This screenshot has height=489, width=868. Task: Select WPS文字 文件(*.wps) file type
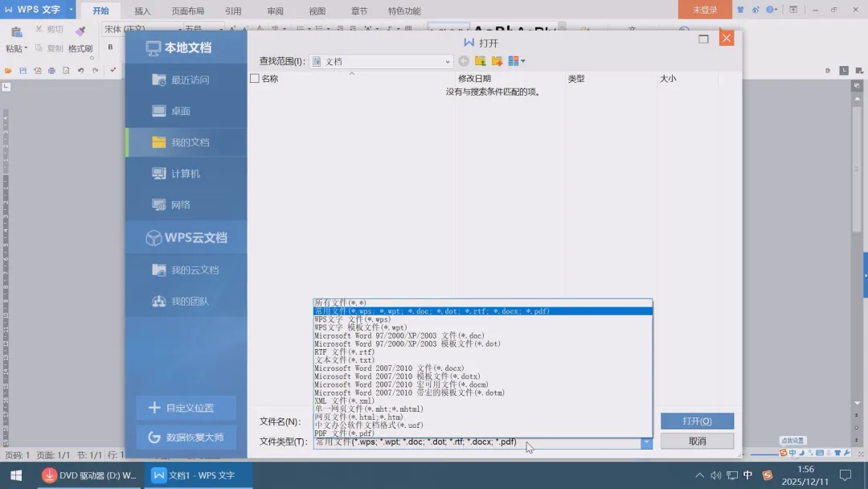(483, 319)
